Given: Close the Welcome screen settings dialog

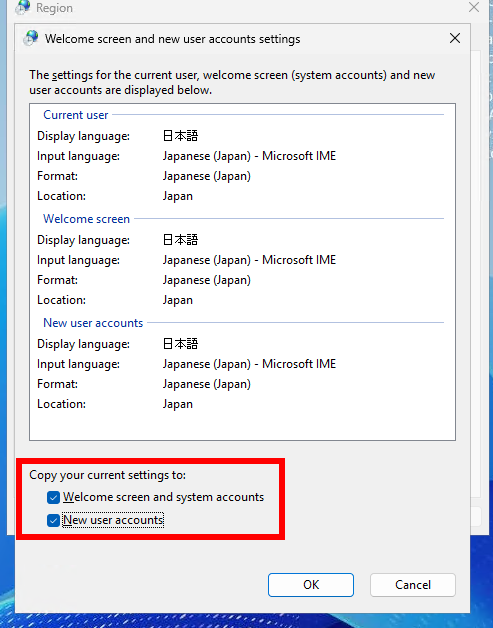Looking at the screenshot, I should (455, 38).
